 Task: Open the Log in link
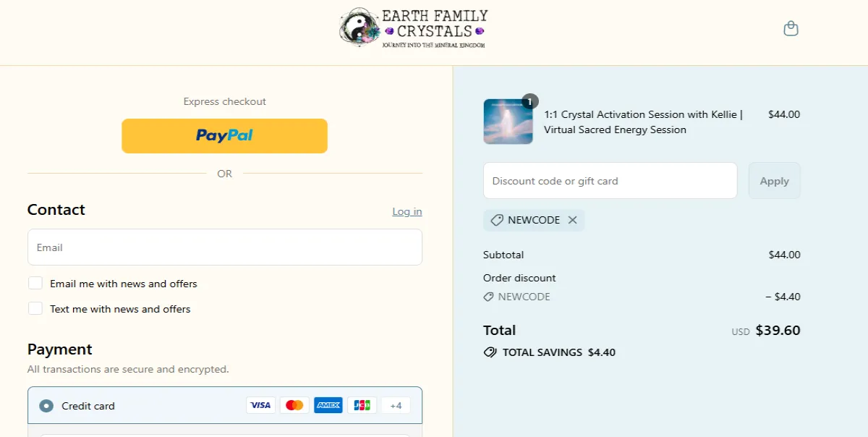[407, 211]
